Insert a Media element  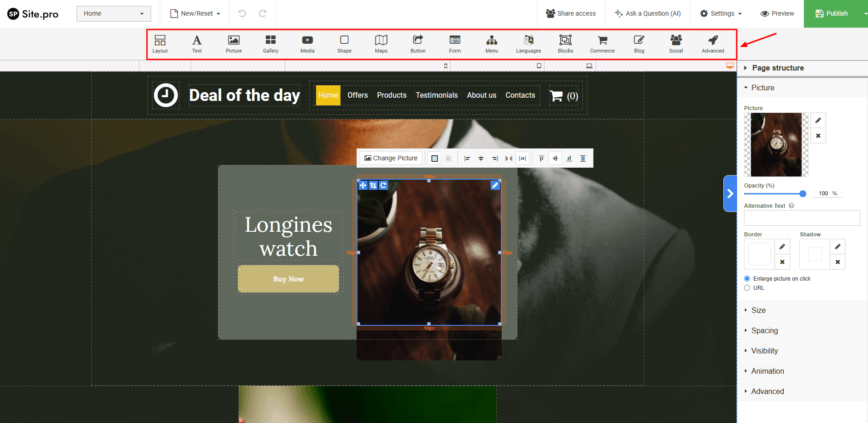(307, 44)
